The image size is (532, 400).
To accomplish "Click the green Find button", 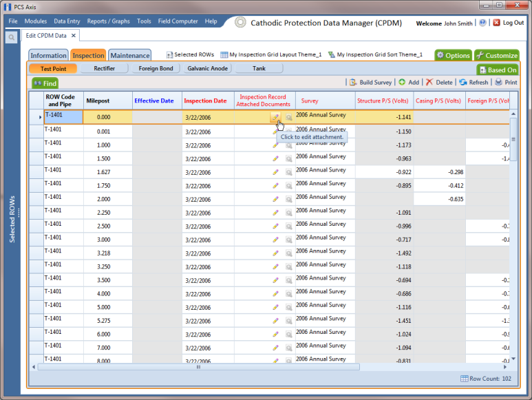I will coord(45,83).
